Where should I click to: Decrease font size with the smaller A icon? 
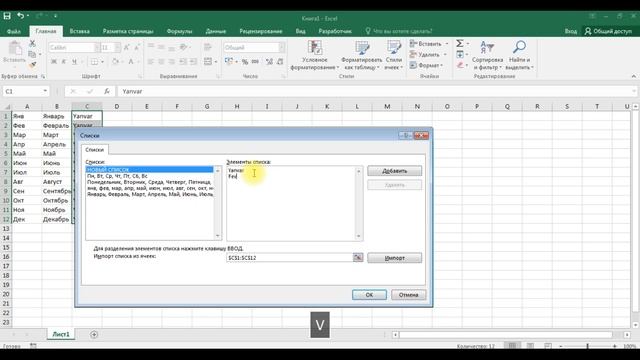137,48
